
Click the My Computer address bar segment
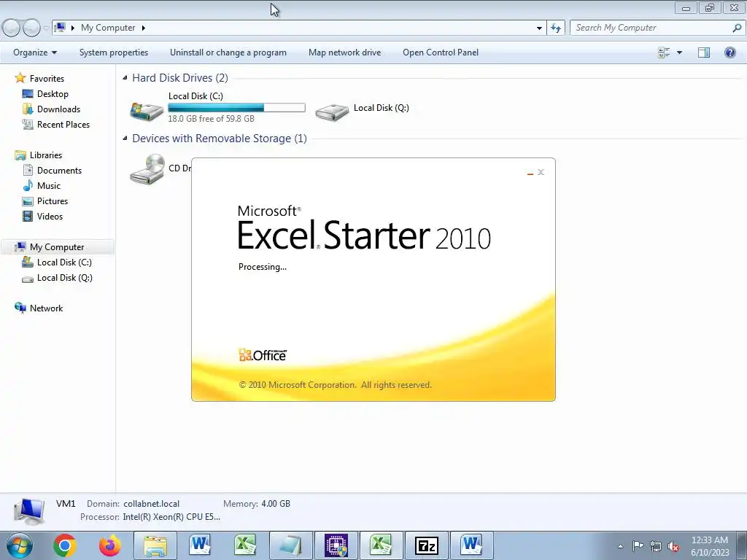pyautogui.click(x=108, y=28)
